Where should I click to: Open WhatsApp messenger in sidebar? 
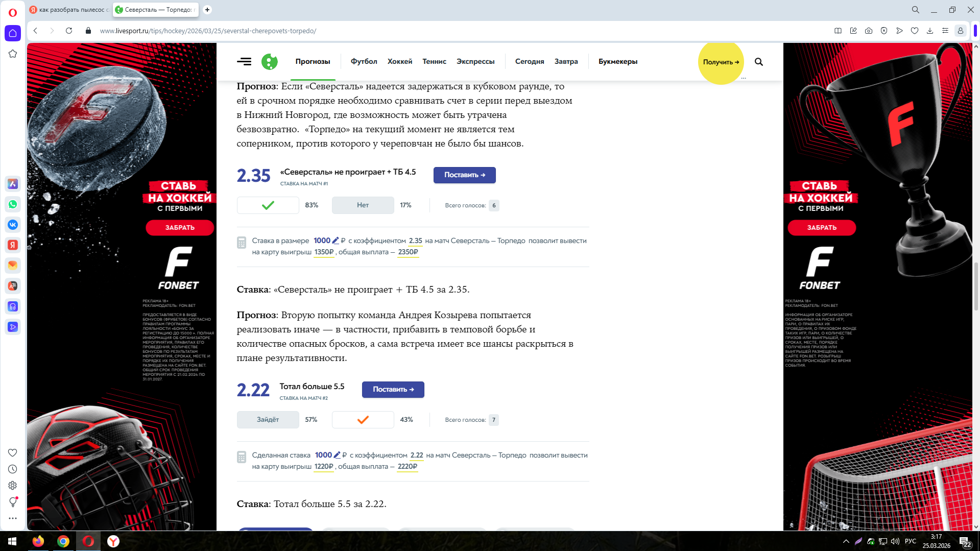point(13,204)
